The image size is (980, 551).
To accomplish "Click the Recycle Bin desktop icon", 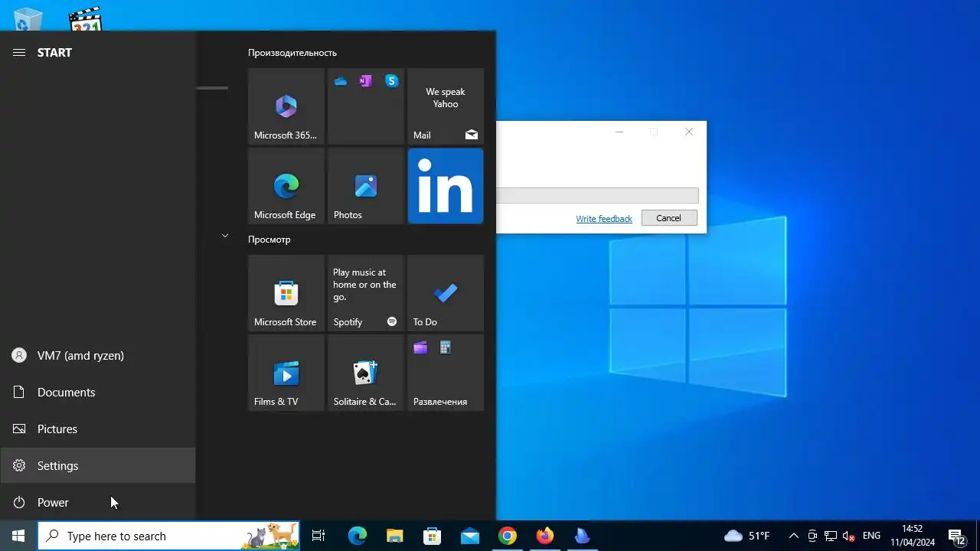I will pos(28,20).
